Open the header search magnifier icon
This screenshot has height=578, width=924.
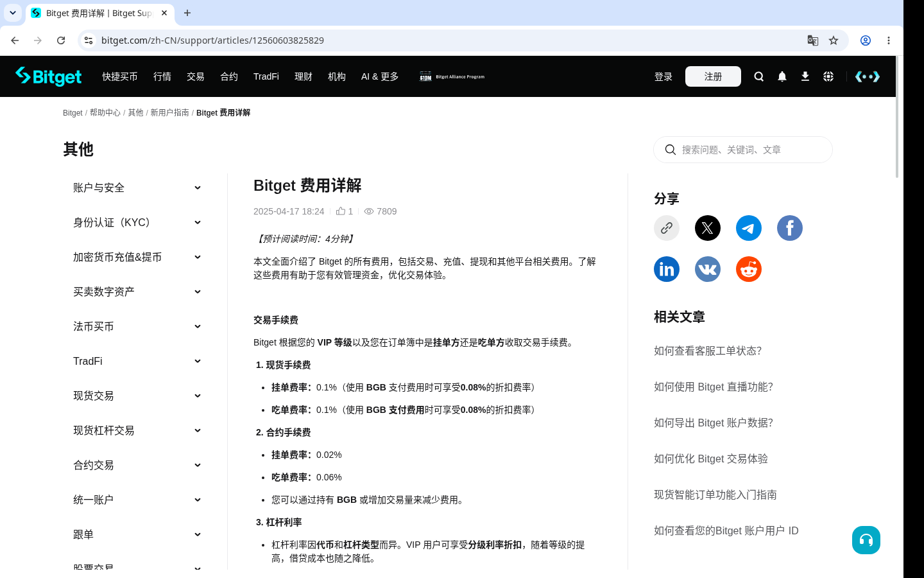(758, 76)
